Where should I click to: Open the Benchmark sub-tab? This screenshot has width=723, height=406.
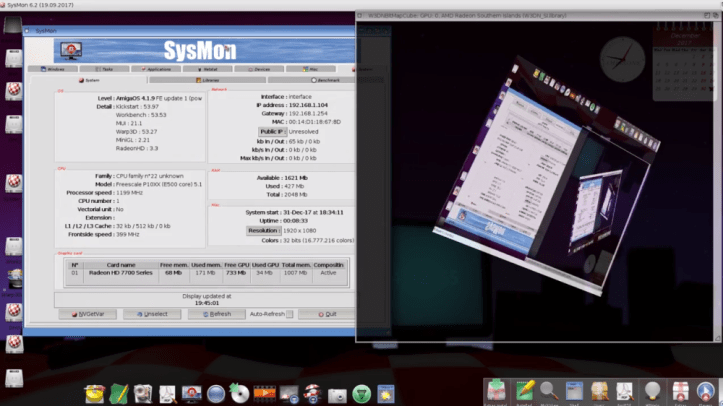click(327, 80)
